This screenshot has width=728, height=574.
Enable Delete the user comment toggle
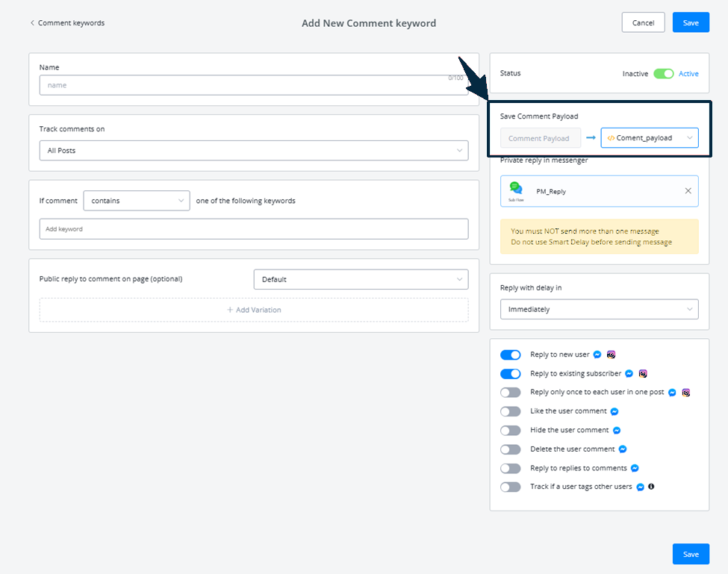pos(510,449)
